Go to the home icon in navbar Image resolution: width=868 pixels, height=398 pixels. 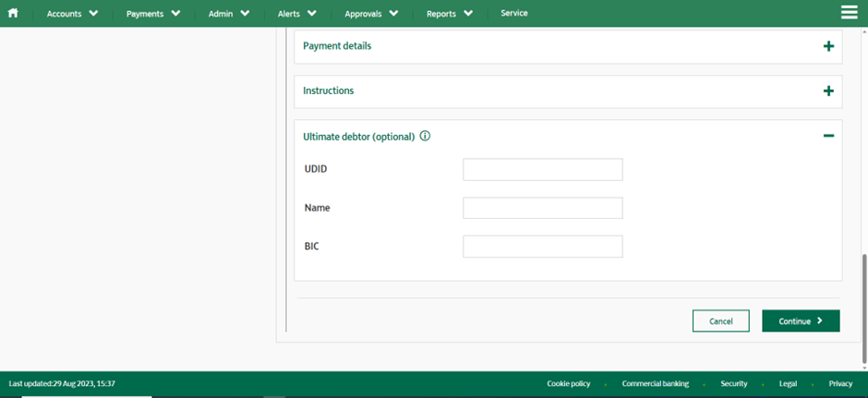[14, 14]
